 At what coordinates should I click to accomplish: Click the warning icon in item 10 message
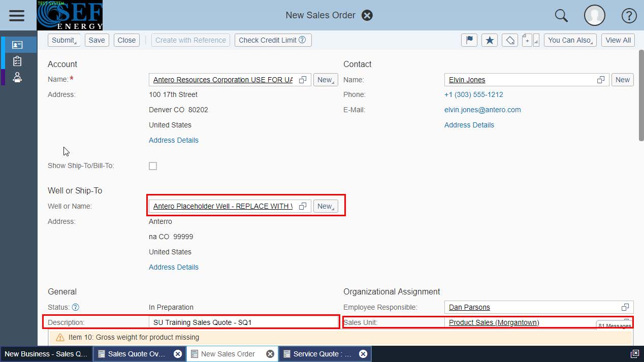pos(60,337)
